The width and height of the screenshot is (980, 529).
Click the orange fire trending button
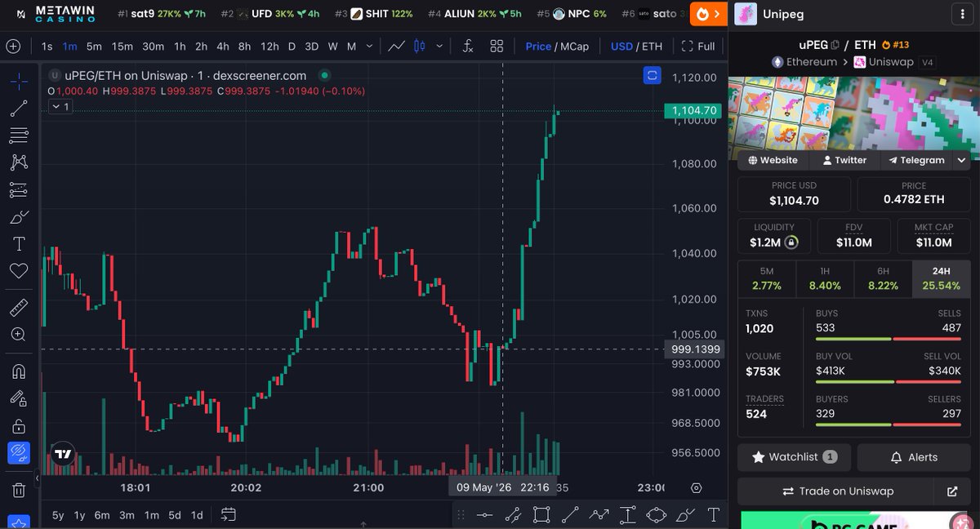709,14
